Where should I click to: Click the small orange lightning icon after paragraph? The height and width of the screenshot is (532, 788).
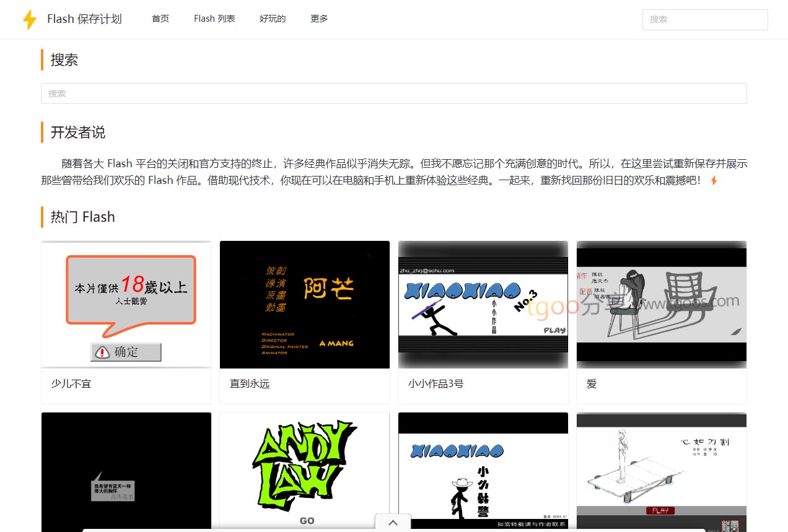[714, 181]
